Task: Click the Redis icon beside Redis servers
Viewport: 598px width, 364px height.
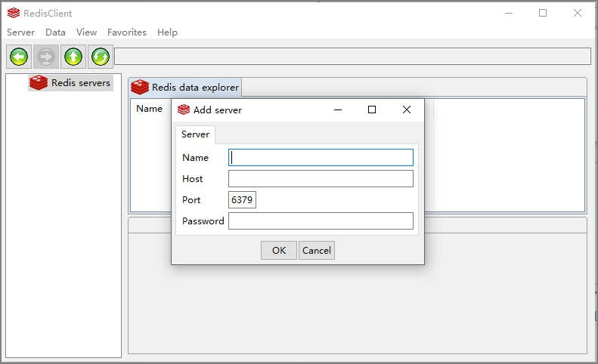Action: point(39,83)
